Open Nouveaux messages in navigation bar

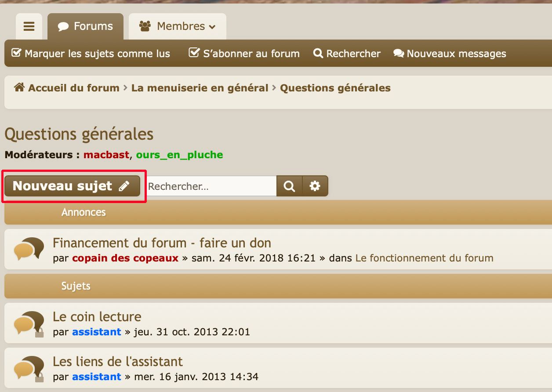click(x=450, y=54)
